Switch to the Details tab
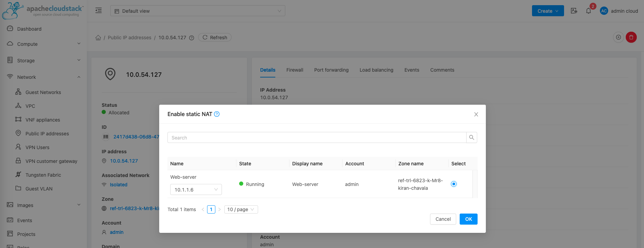Screen dimensions: 644x248 [268, 70]
